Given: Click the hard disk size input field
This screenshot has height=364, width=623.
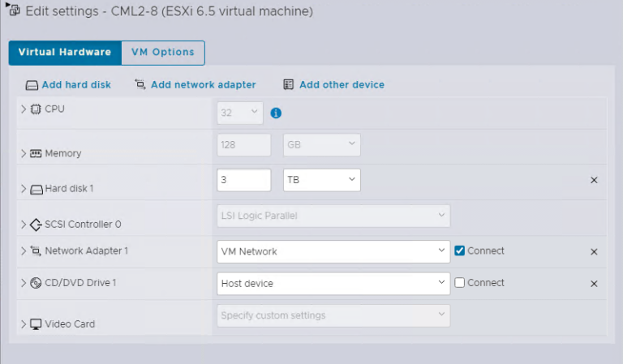Looking at the screenshot, I should click(243, 180).
